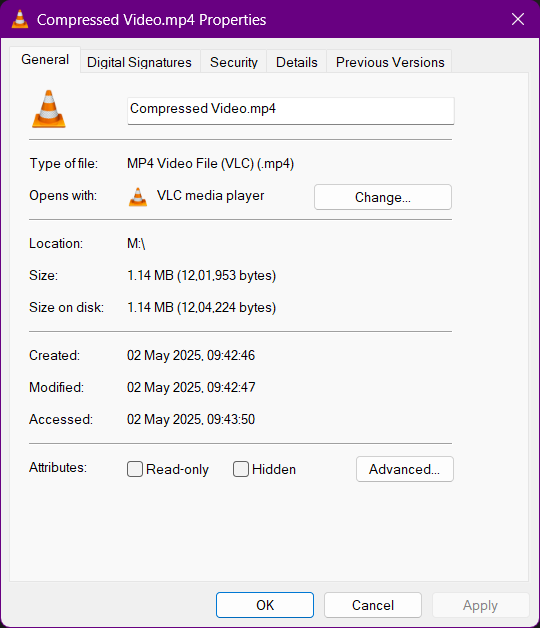
Task: Click the Compressed Video.mp4 file name field
Action: click(291, 111)
